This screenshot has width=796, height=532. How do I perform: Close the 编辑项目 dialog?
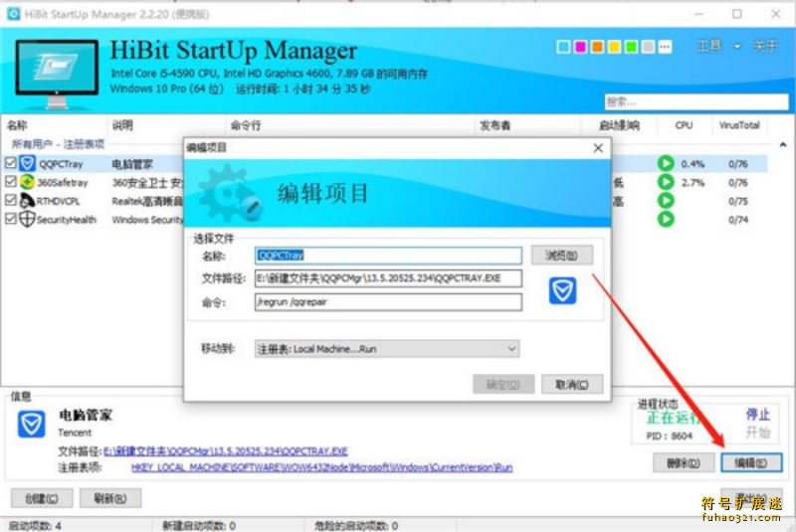pyautogui.click(x=598, y=147)
